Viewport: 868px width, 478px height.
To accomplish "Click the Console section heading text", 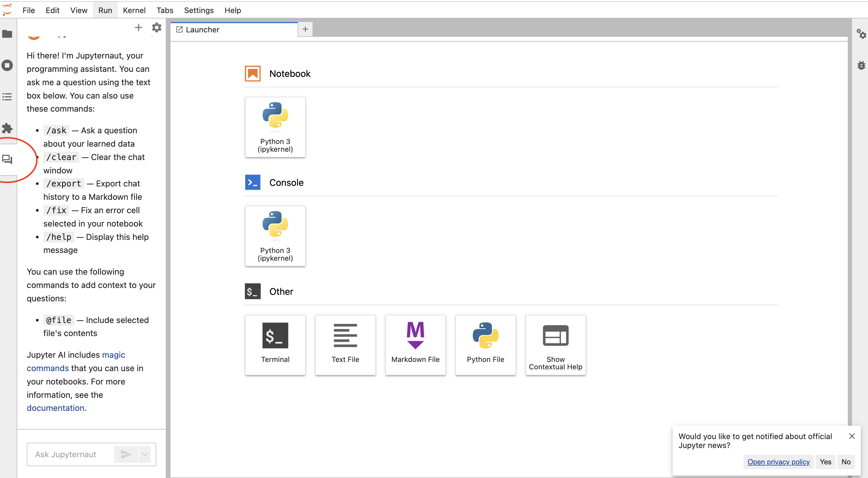I will pyautogui.click(x=286, y=182).
